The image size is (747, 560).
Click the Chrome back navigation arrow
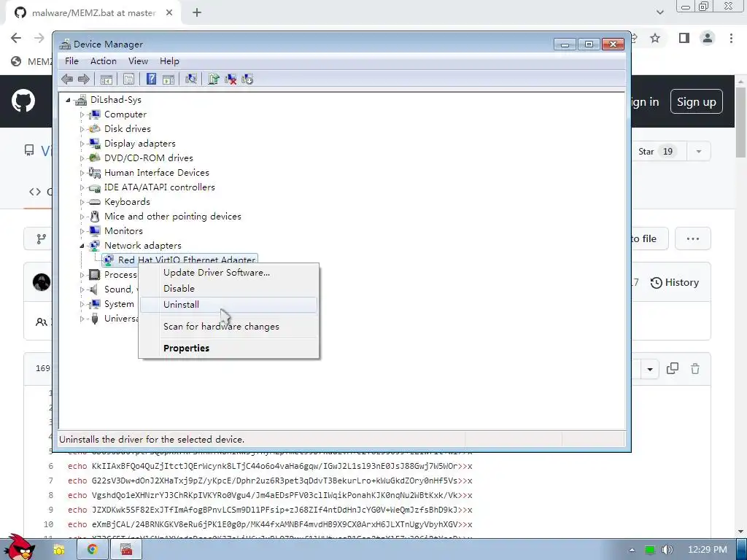[x=16, y=38]
